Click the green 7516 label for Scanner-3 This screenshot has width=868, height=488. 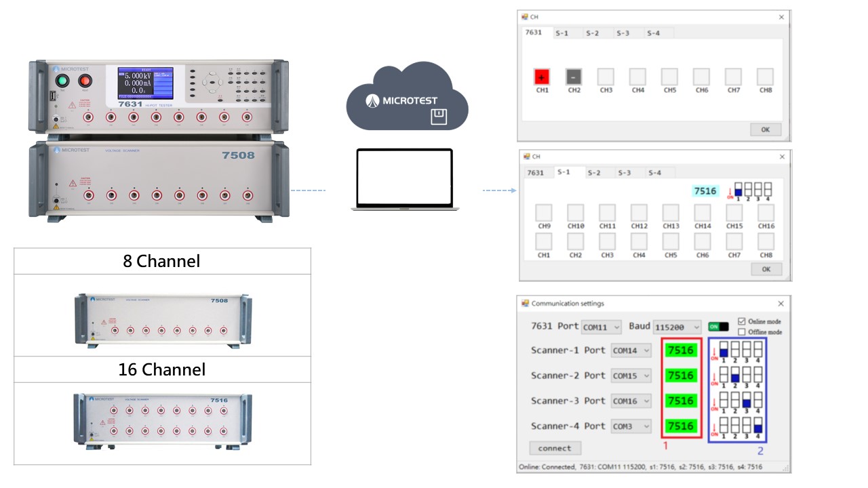pos(681,401)
